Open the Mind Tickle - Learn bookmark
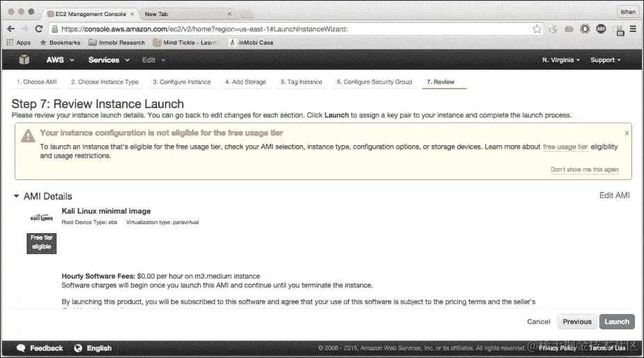 click(185, 43)
